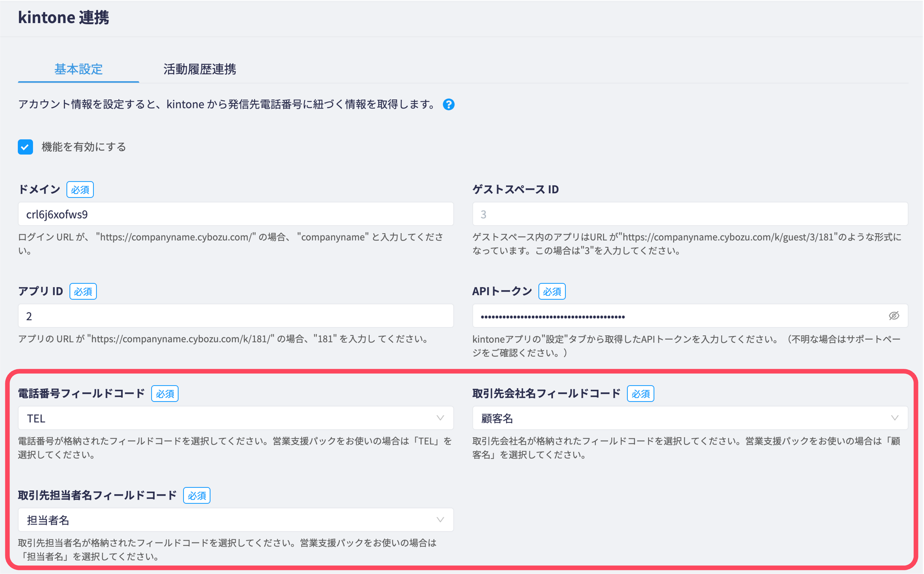Image resolution: width=924 pixels, height=574 pixels.
Task: Click the kintone 連携 page heading
Action: [63, 17]
